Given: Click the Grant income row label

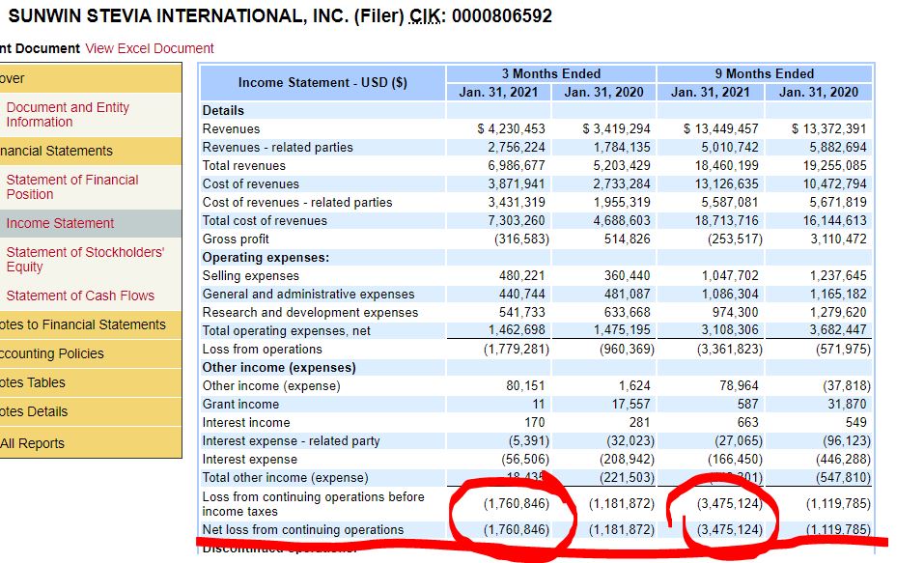Looking at the screenshot, I should pyautogui.click(x=240, y=404).
